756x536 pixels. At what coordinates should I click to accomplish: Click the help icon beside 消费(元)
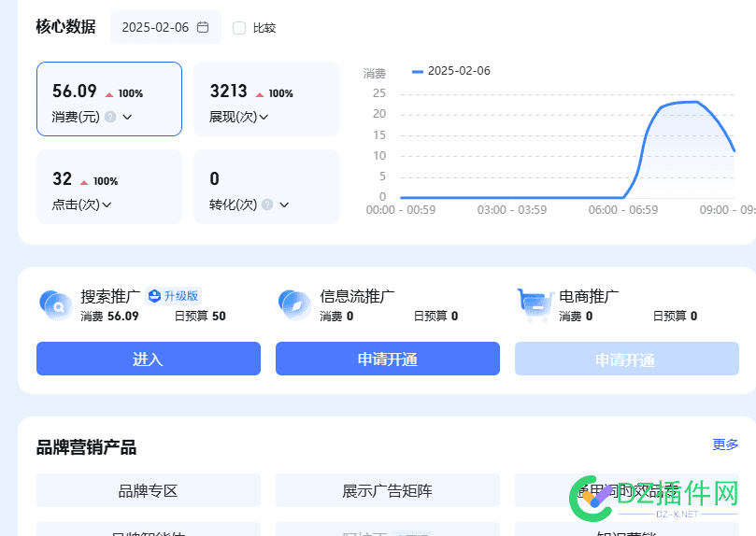(x=110, y=117)
